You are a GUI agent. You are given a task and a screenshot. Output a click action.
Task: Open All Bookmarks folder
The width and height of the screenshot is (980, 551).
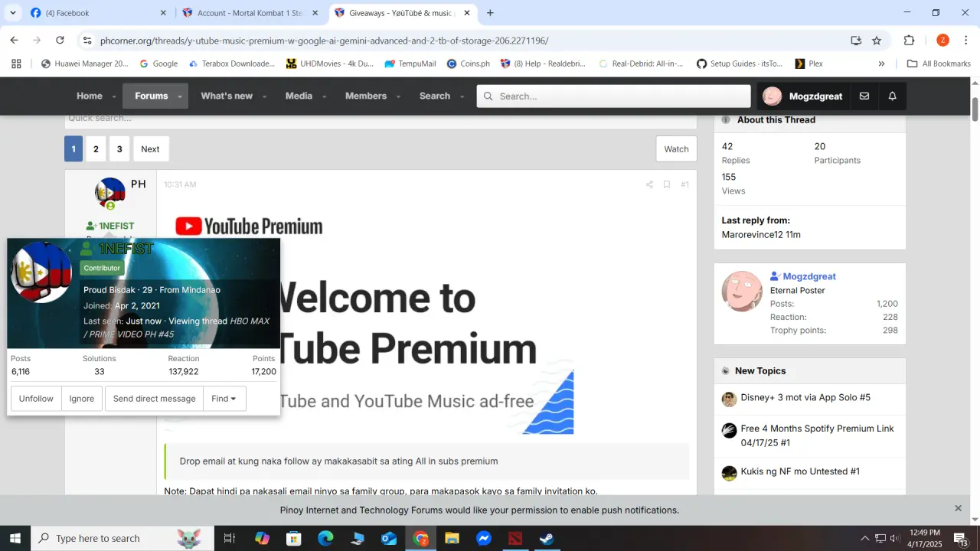point(939,64)
